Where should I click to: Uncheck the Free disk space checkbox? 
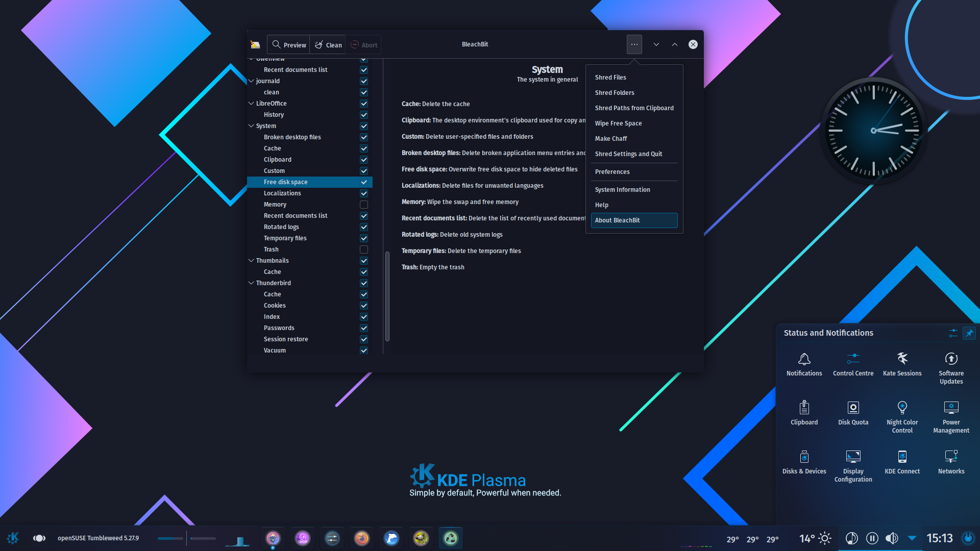click(x=364, y=182)
